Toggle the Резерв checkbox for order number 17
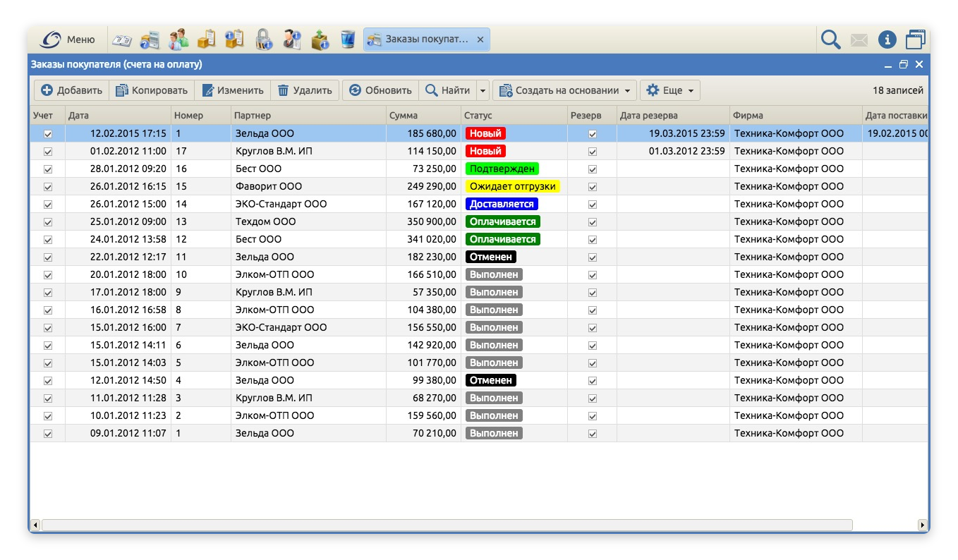Viewport: 958px width, 560px height. tap(593, 152)
